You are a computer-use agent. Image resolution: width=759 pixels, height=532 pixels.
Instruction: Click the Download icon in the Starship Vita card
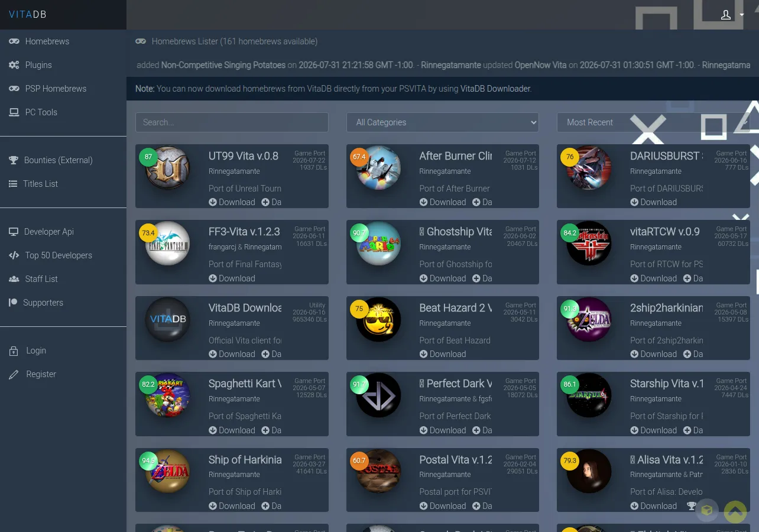634,430
